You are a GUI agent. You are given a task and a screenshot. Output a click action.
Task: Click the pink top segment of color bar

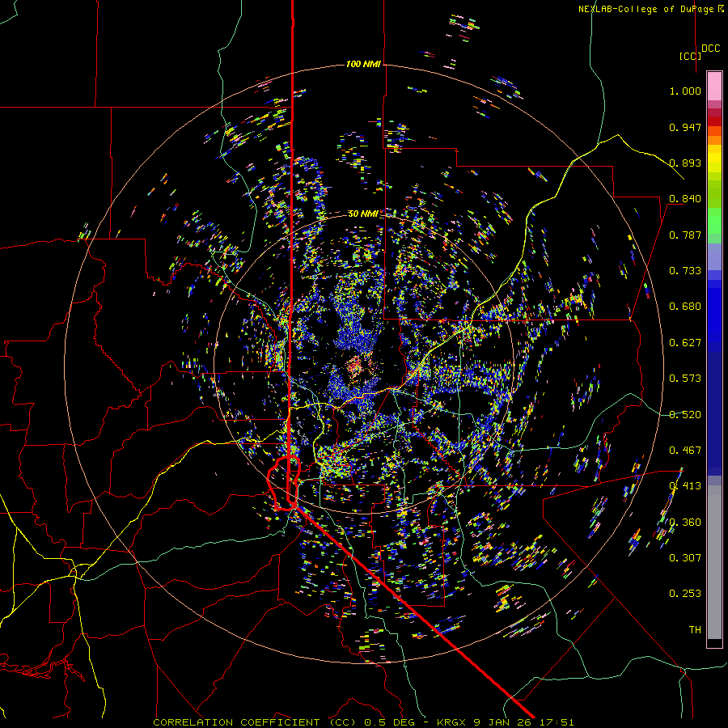click(714, 86)
